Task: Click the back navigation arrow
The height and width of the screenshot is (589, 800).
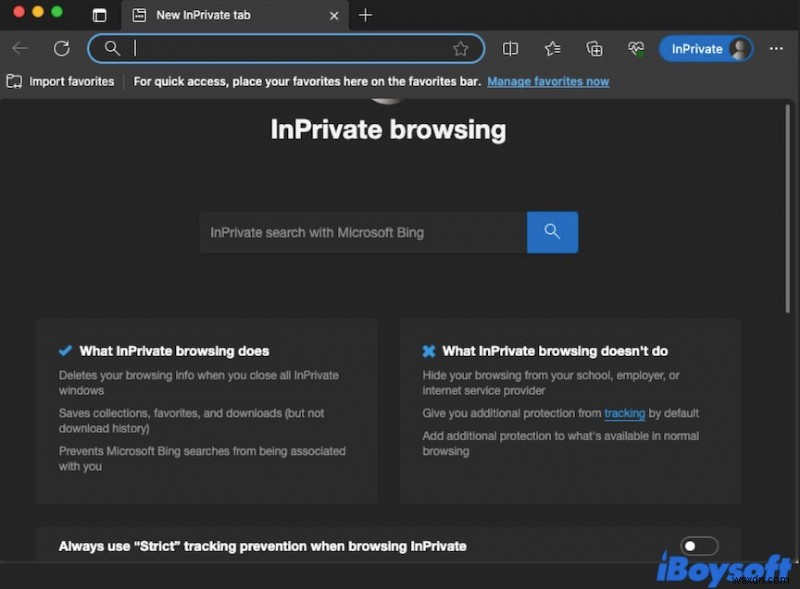Action: click(x=20, y=48)
